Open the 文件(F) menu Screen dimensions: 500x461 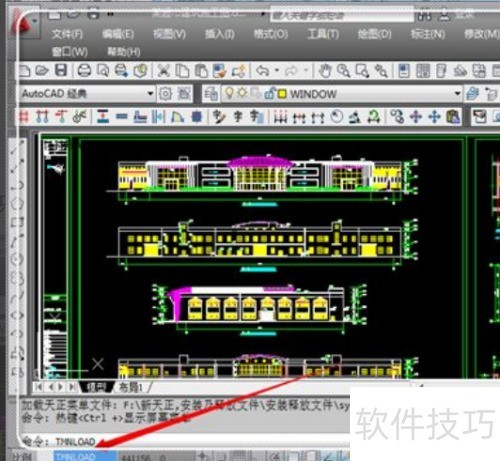coord(68,34)
